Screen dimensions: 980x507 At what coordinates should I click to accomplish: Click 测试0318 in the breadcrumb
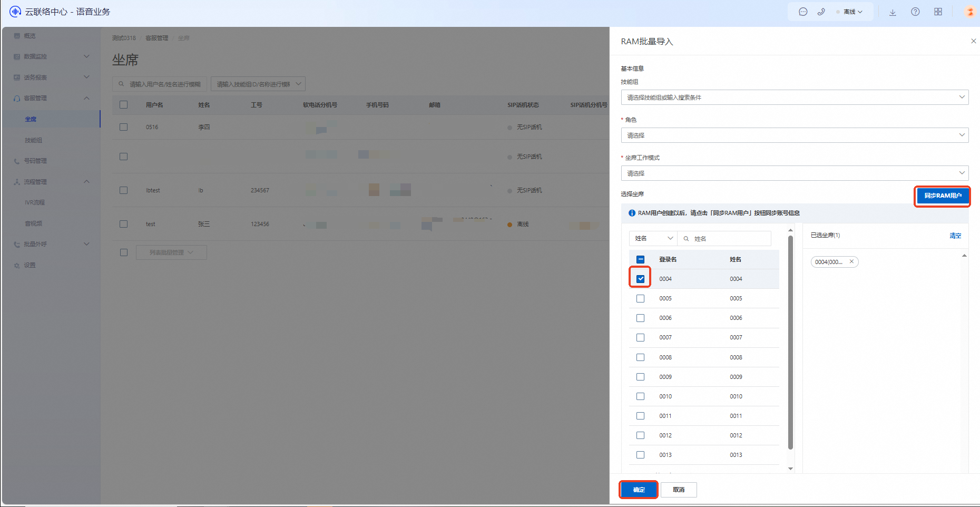[124, 38]
